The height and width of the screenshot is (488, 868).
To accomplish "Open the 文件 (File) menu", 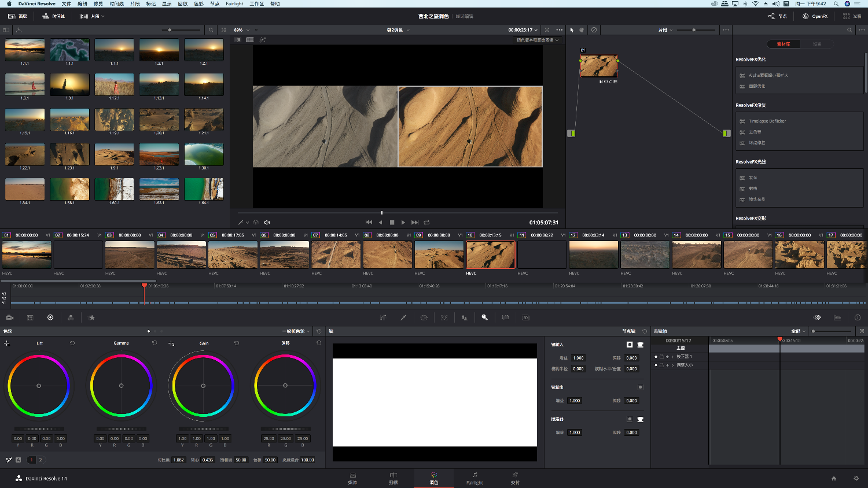I will pos(67,3).
